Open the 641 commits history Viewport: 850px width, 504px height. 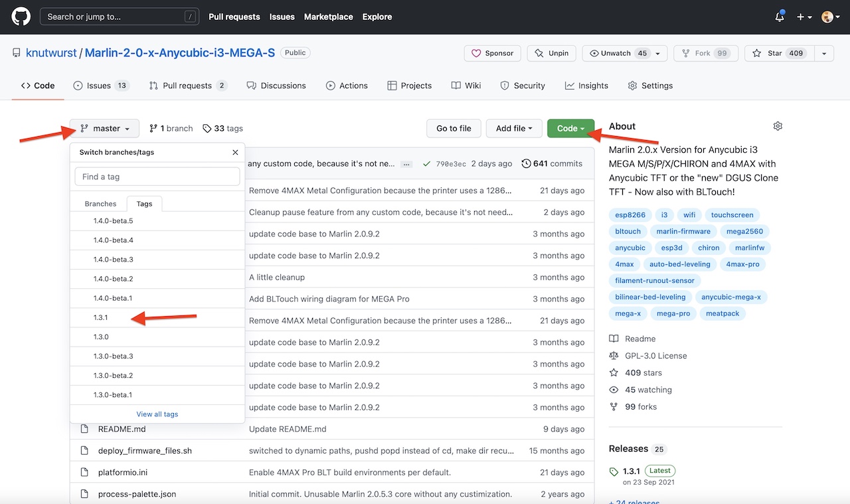pos(552,163)
